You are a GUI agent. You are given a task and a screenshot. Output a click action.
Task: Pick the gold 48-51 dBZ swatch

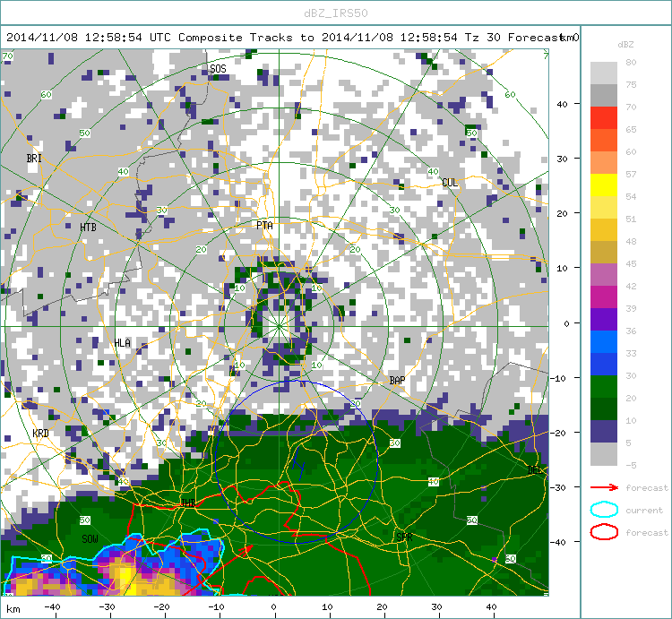tap(603, 229)
